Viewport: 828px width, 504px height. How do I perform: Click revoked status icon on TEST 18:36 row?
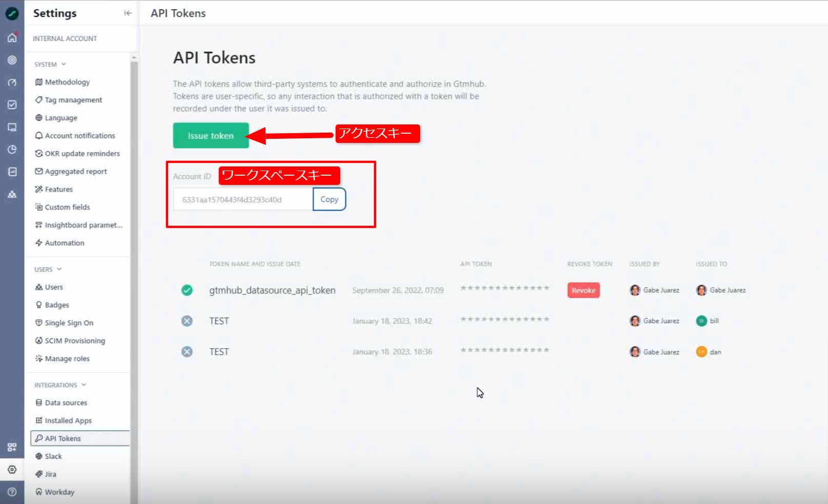[187, 352]
